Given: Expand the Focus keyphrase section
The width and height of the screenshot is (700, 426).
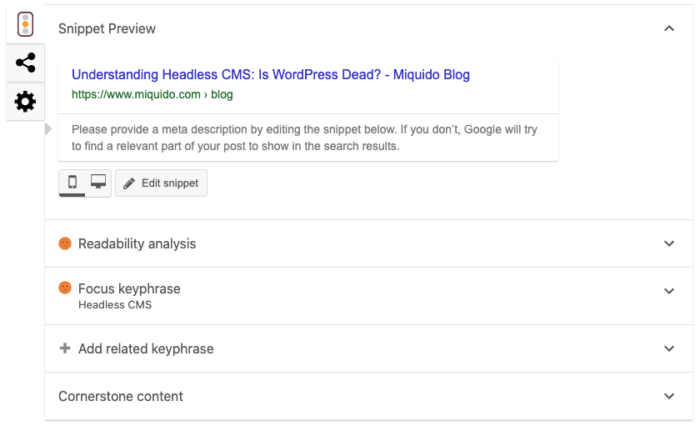Looking at the screenshot, I should pyautogui.click(x=669, y=291).
